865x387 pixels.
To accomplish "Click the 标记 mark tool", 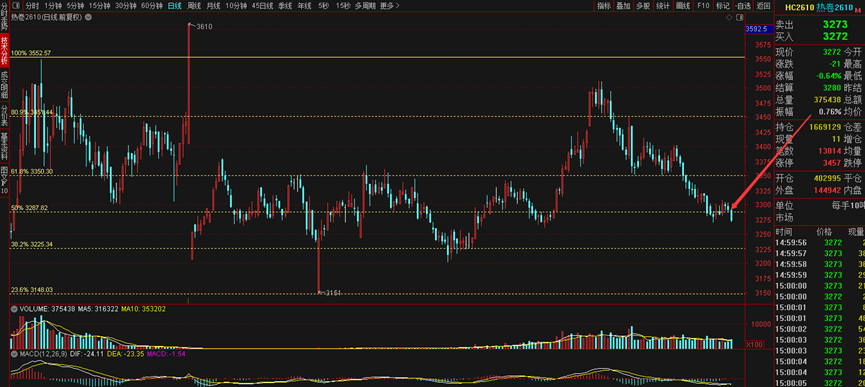I will tap(723, 6).
